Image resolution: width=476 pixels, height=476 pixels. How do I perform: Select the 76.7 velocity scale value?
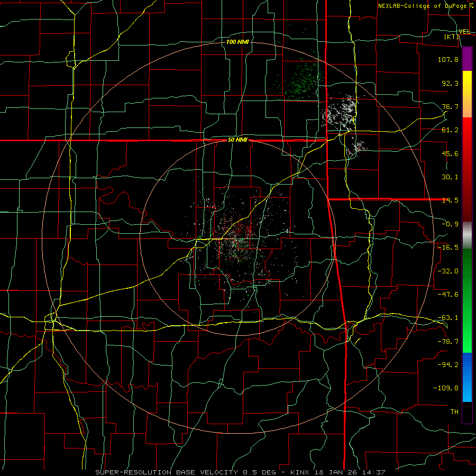(450, 106)
